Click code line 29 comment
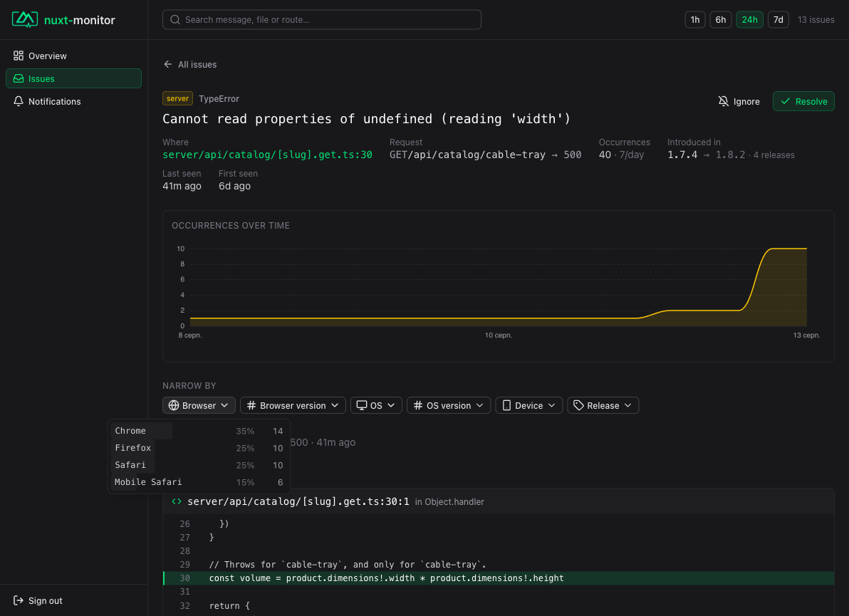 pyautogui.click(x=348, y=565)
